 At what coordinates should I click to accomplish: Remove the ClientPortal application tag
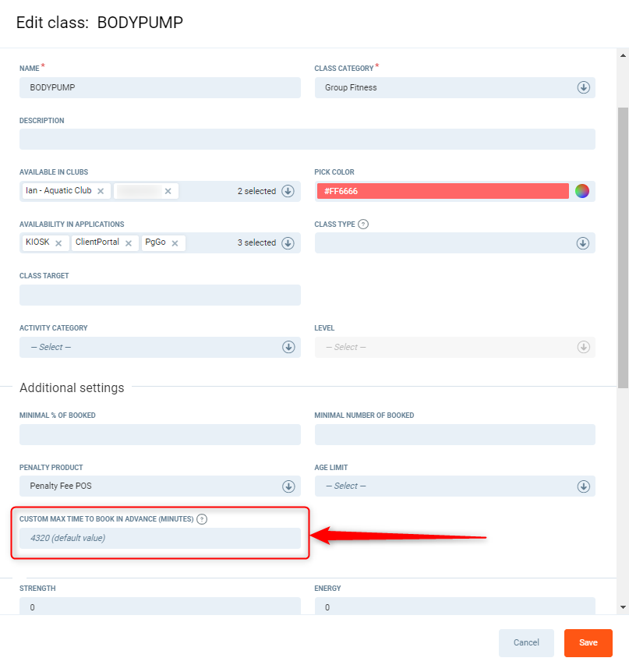[129, 243]
